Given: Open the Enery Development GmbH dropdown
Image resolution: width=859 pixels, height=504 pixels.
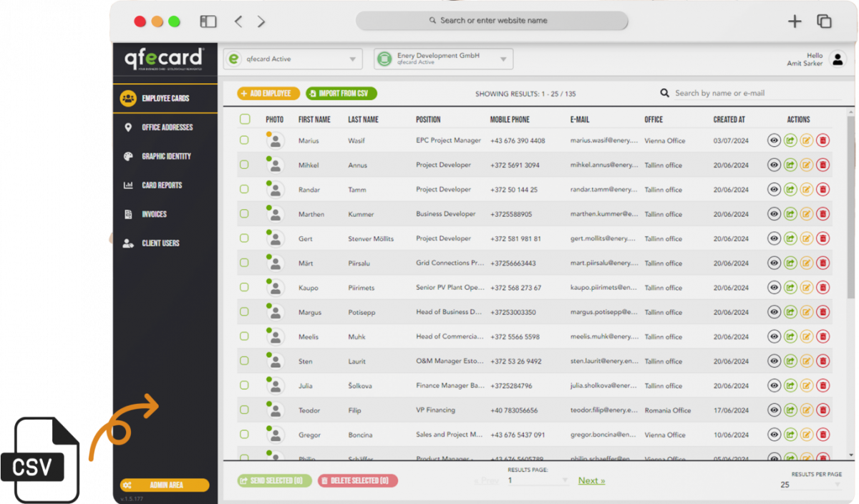Looking at the screenshot, I should [x=444, y=59].
